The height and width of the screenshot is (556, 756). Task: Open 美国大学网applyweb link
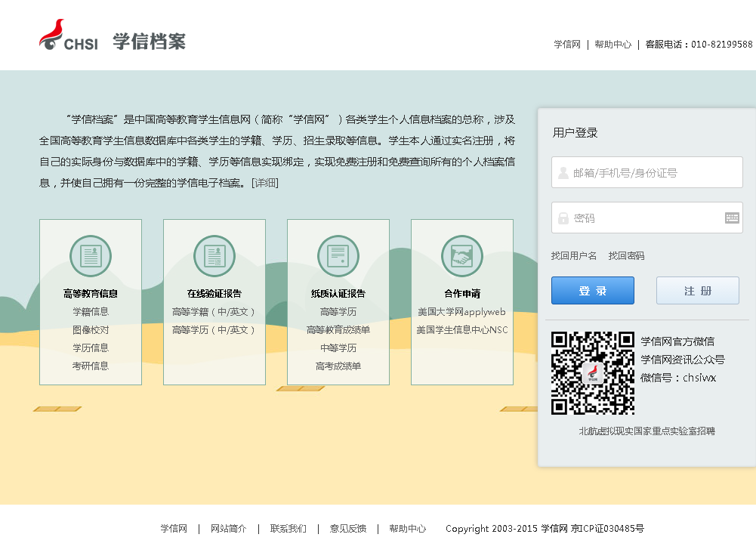[461, 312]
